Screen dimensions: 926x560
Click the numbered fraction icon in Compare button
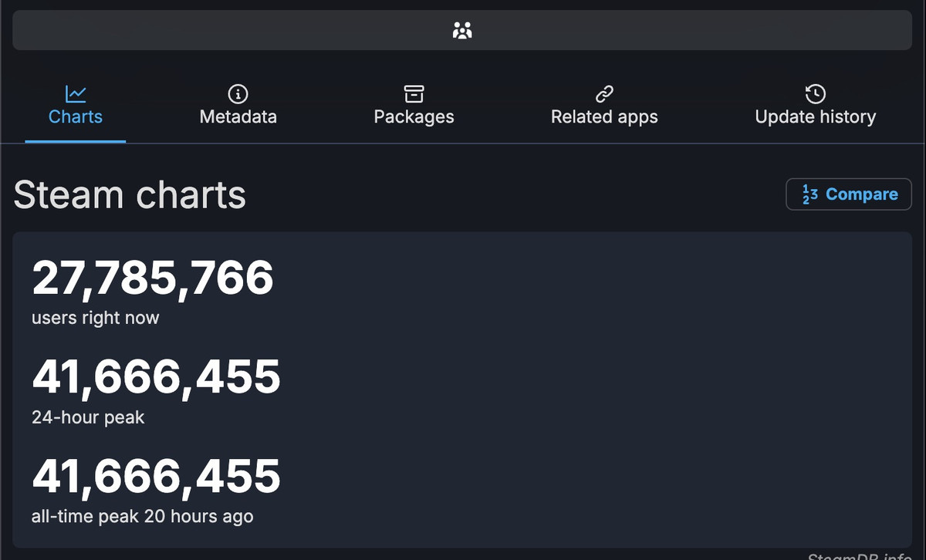pyautogui.click(x=809, y=194)
